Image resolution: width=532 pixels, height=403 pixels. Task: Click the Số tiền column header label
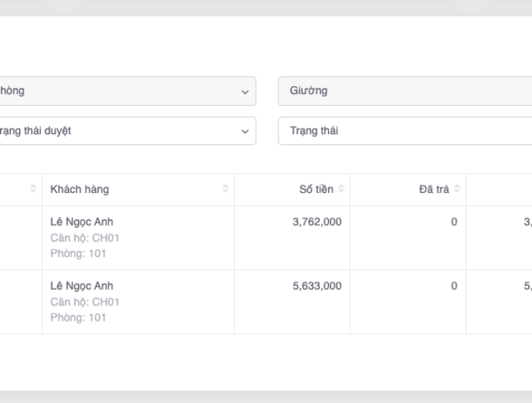point(316,190)
